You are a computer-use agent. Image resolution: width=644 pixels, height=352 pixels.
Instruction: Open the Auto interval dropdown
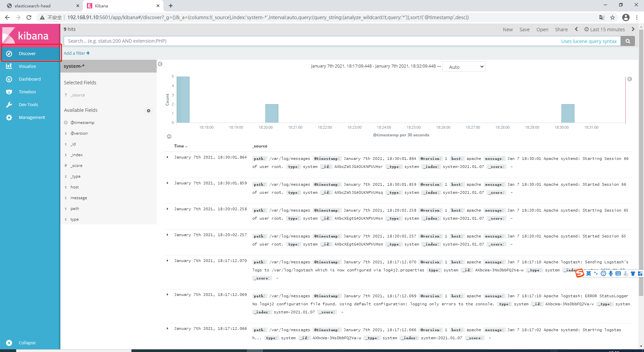click(464, 67)
